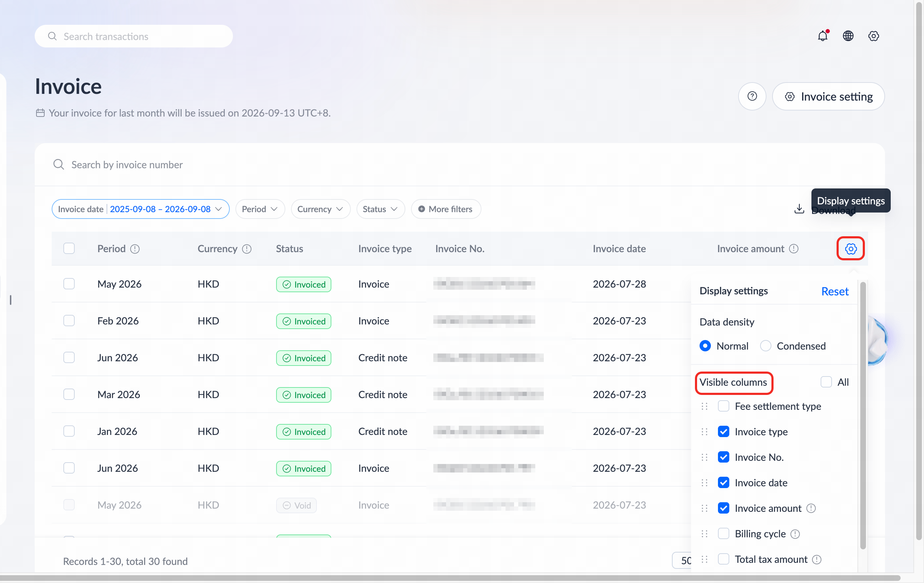Click invoice date 2026-07-28 cell

click(x=619, y=284)
